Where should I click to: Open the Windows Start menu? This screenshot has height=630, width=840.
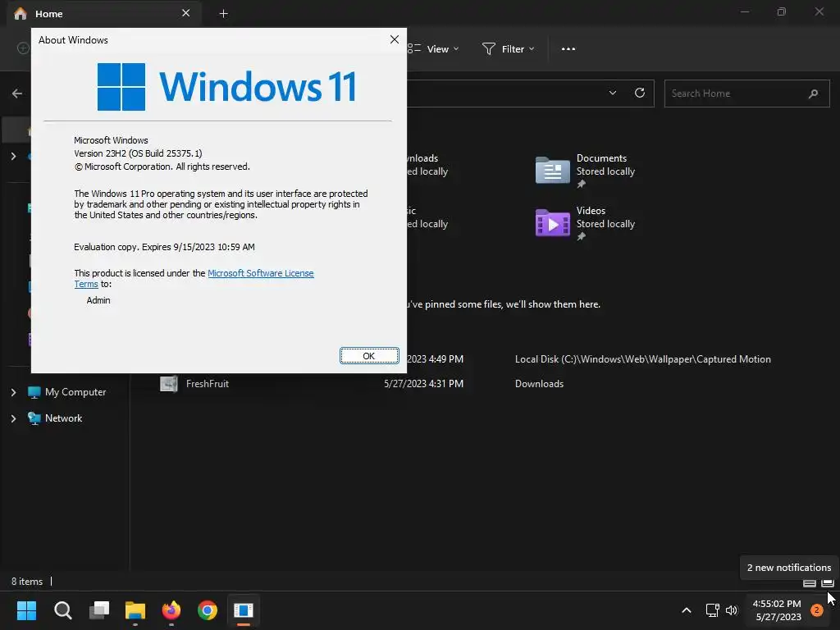[26, 610]
